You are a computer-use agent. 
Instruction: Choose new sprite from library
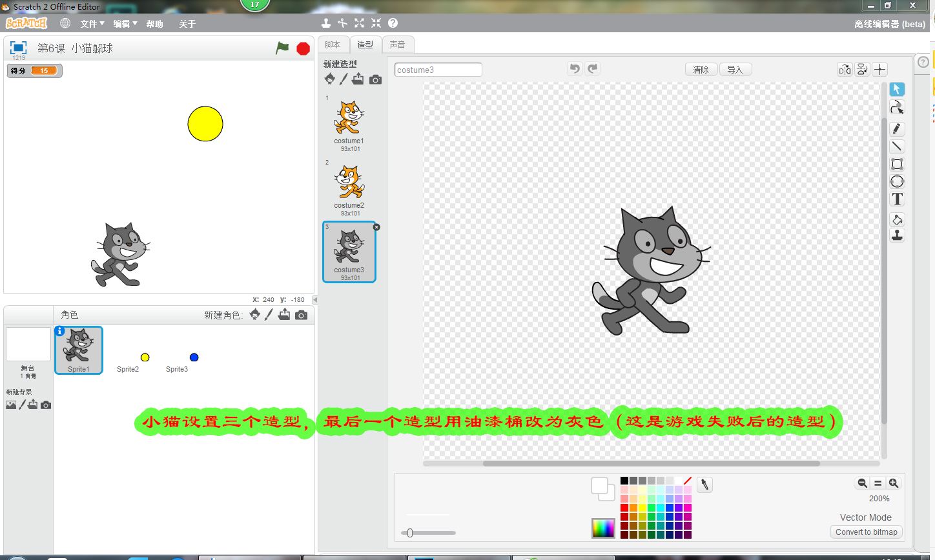pos(255,314)
